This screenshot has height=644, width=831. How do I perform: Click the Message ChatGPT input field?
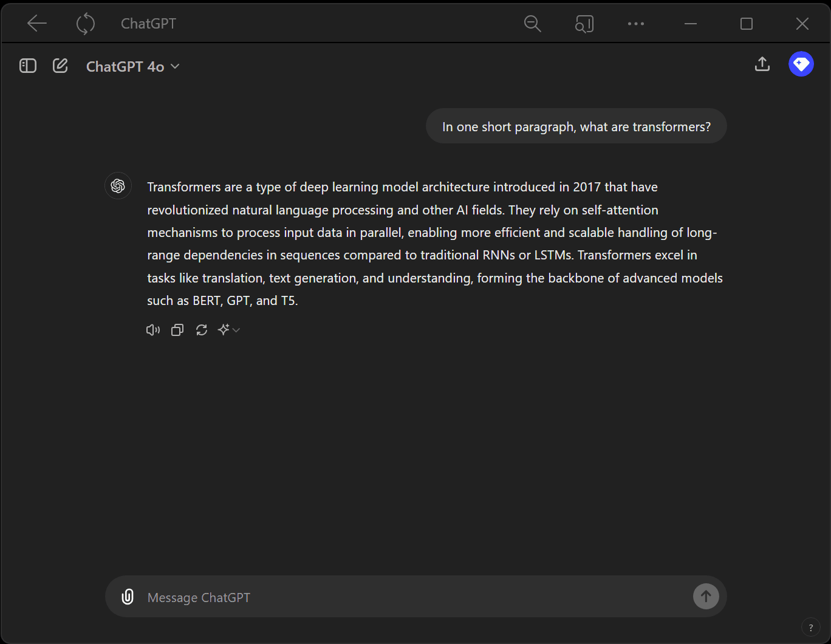(416, 597)
